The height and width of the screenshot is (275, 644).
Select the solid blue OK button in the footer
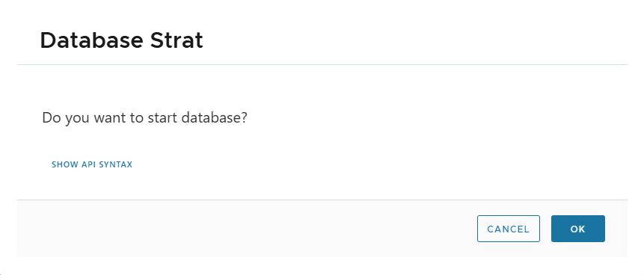[x=578, y=229]
